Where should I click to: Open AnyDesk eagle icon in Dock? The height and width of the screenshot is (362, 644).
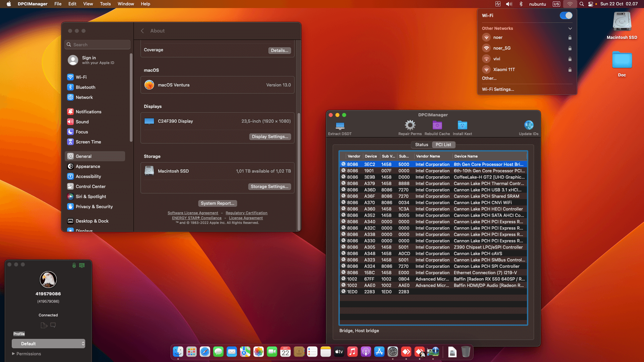tap(420, 352)
